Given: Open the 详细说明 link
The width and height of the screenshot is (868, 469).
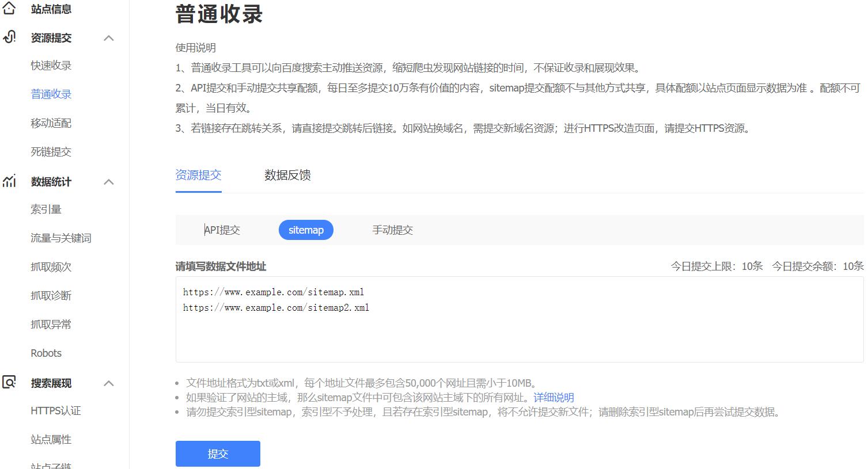Looking at the screenshot, I should point(555,397).
